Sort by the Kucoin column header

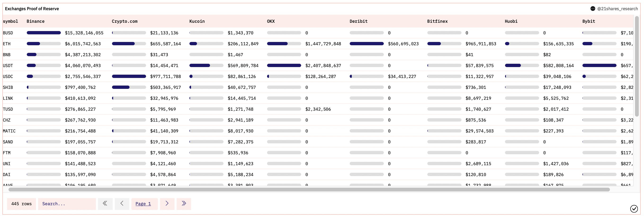click(197, 21)
